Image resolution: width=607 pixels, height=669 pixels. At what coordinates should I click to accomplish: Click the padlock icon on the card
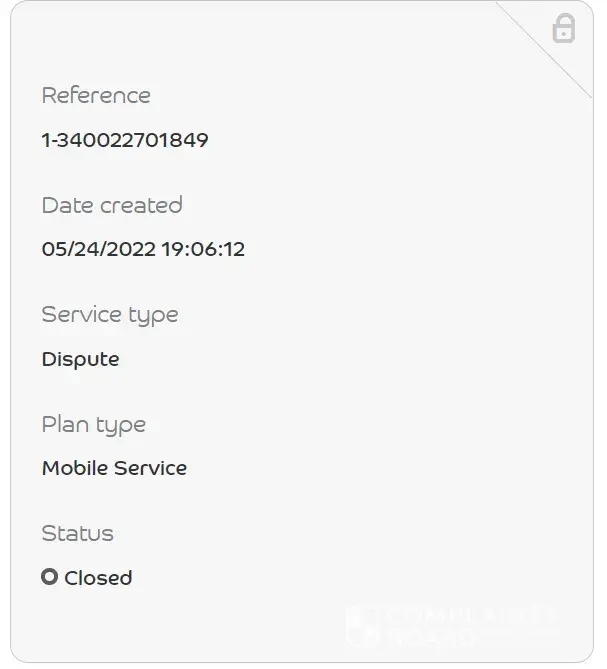click(x=564, y=28)
